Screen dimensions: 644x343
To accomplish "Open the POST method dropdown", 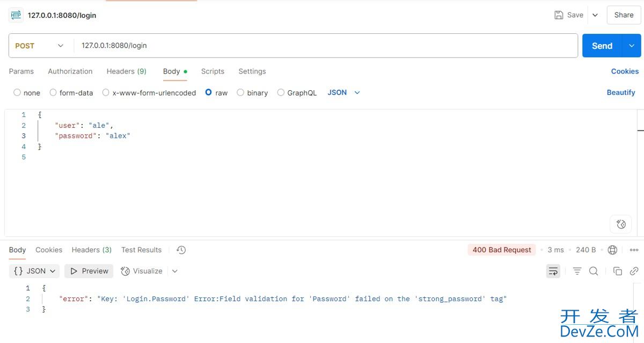I will coord(39,46).
